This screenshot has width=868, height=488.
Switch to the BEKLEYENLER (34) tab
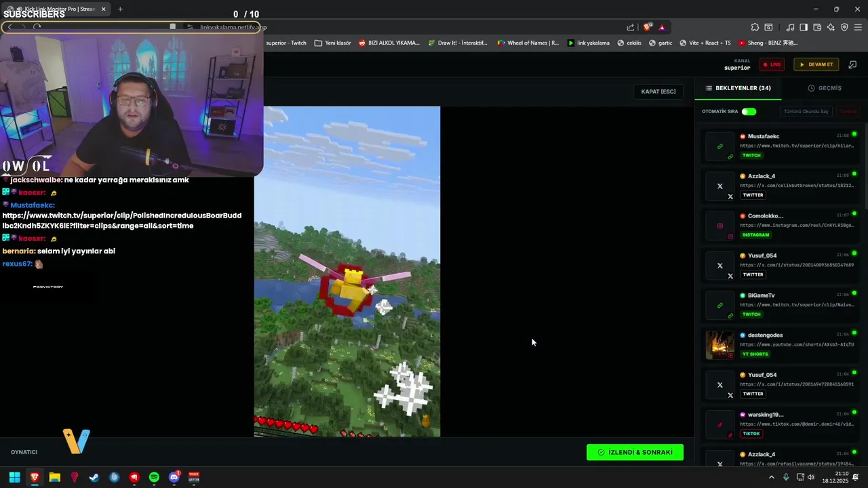point(738,88)
